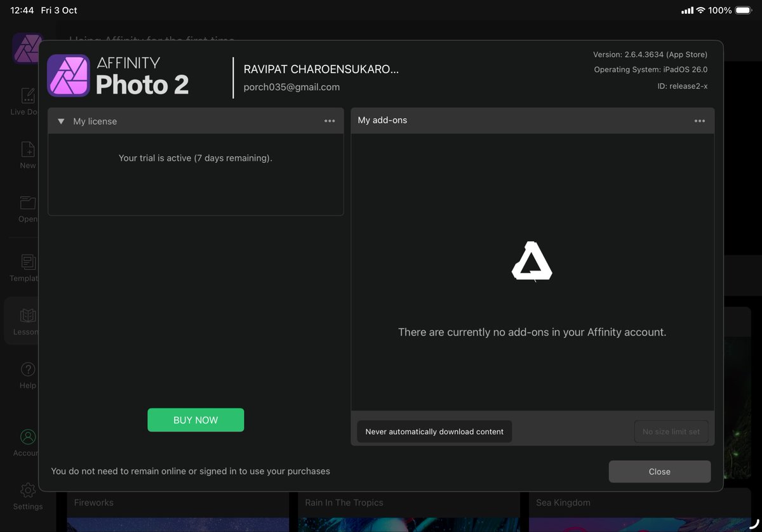
Task: Check the battery indicator in status bar
Action: [x=744, y=10]
